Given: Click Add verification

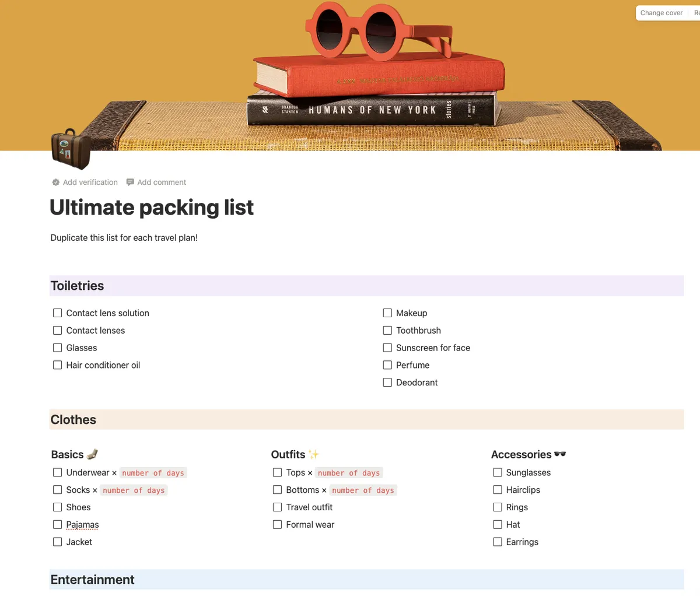Looking at the screenshot, I should tap(90, 182).
